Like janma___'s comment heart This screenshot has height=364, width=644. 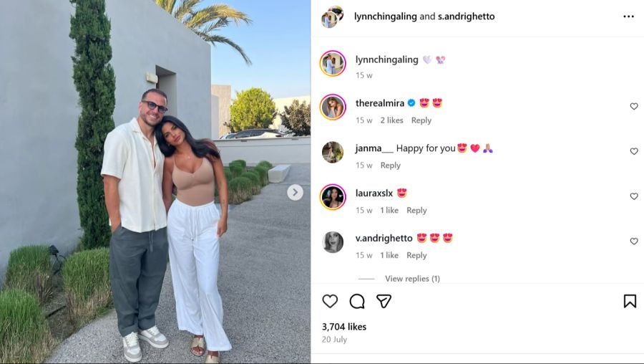[x=634, y=151]
